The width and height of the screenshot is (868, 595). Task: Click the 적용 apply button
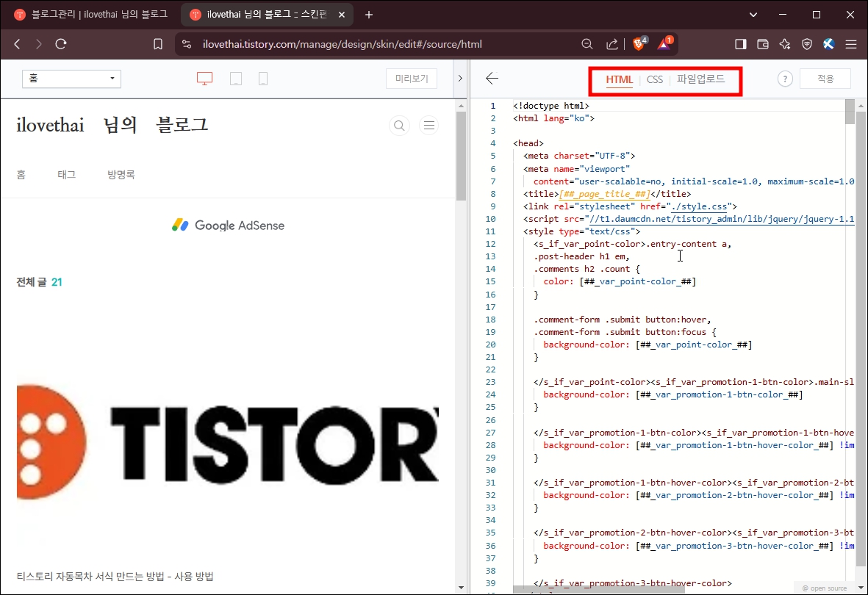[x=825, y=79]
